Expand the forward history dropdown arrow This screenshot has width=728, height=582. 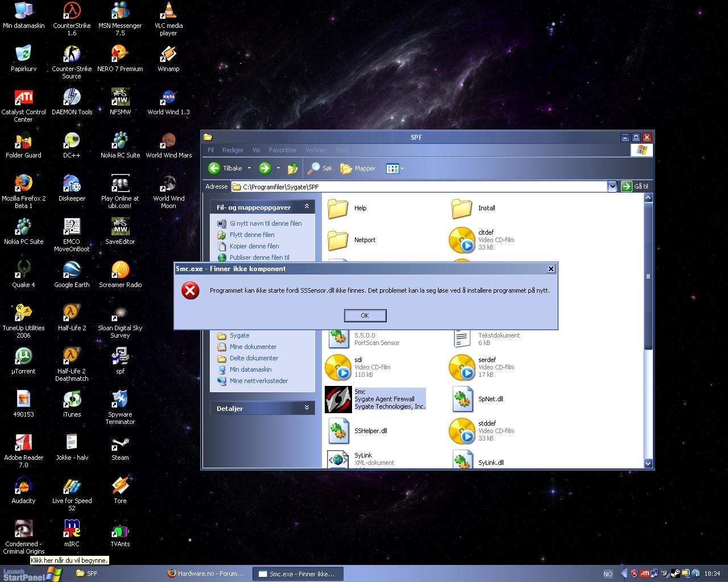coord(278,168)
